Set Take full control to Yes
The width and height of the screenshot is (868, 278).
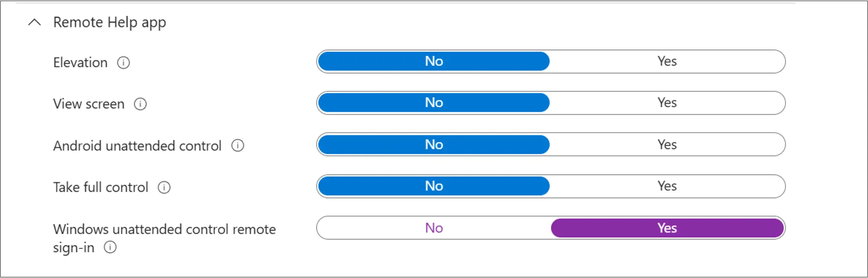coord(667,186)
